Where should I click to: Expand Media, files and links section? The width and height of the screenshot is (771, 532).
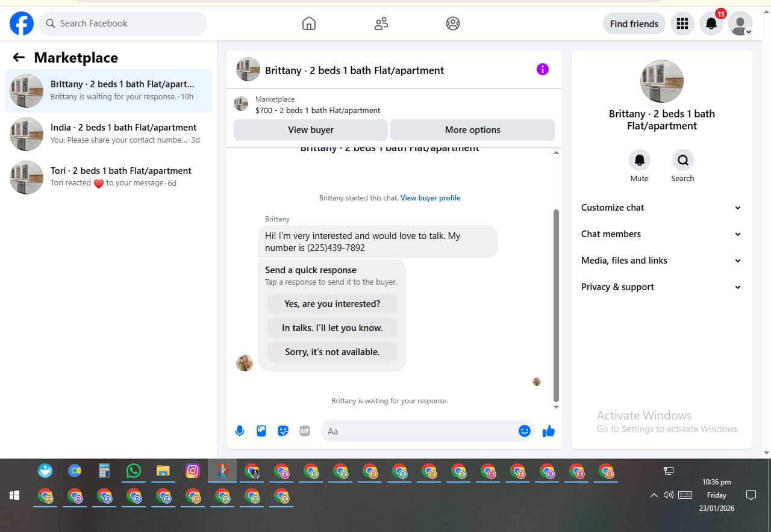[662, 261]
